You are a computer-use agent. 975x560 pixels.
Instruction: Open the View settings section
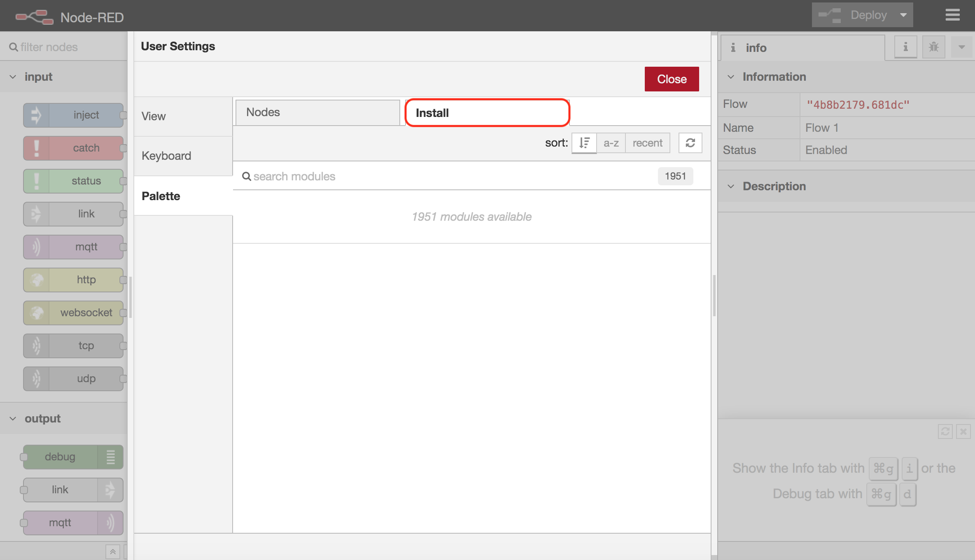(x=183, y=117)
